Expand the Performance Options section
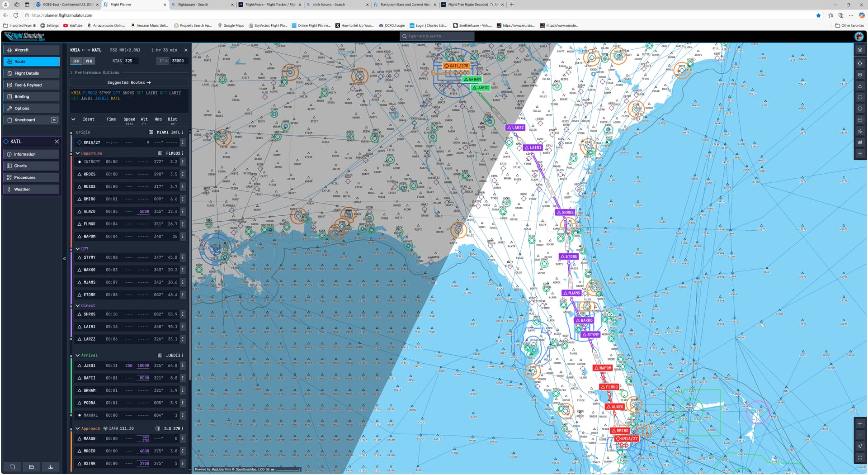Image resolution: width=868 pixels, height=475 pixels. (x=95, y=72)
